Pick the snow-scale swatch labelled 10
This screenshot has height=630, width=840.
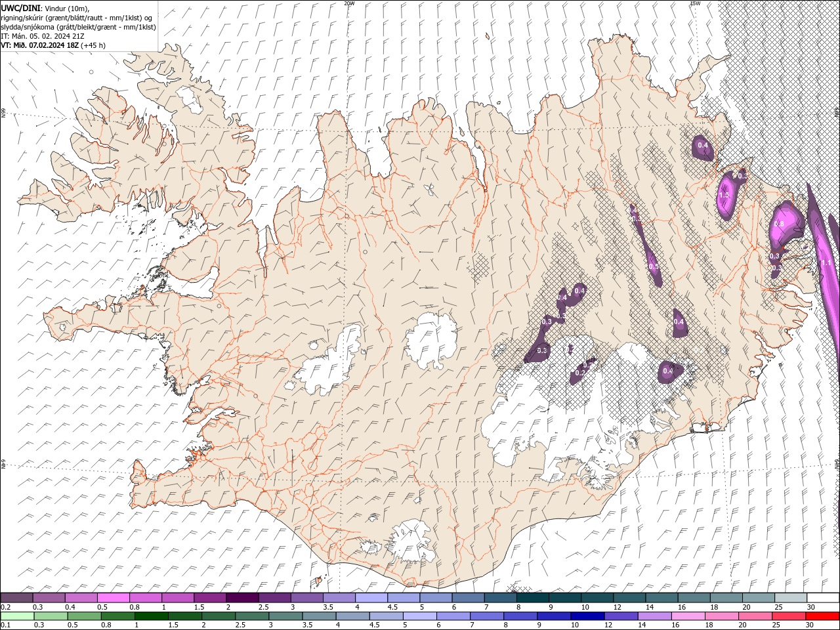point(598,598)
